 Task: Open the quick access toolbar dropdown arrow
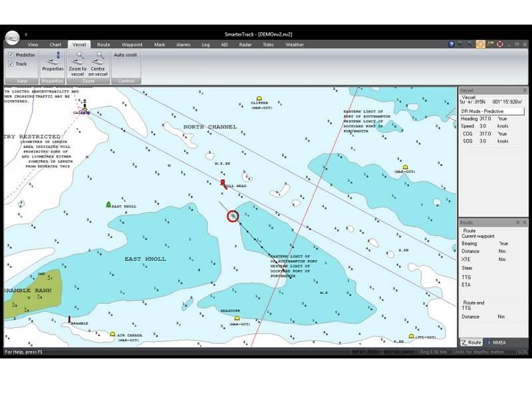pyautogui.click(x=27, y=35)
